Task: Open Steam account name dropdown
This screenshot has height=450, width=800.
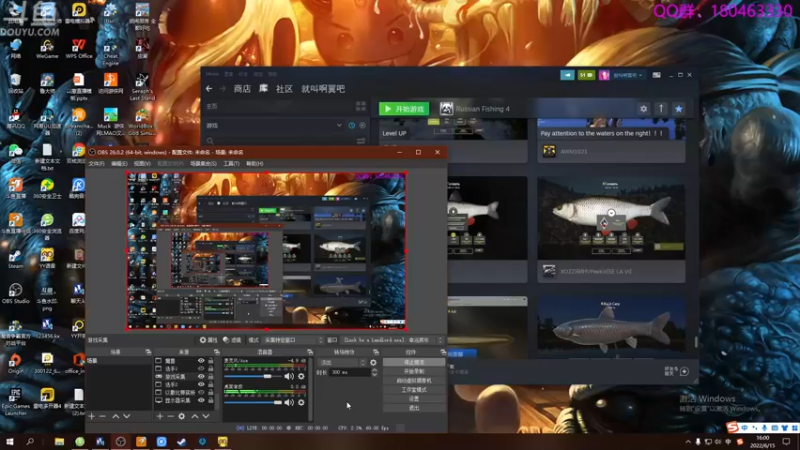Action: 628,75
